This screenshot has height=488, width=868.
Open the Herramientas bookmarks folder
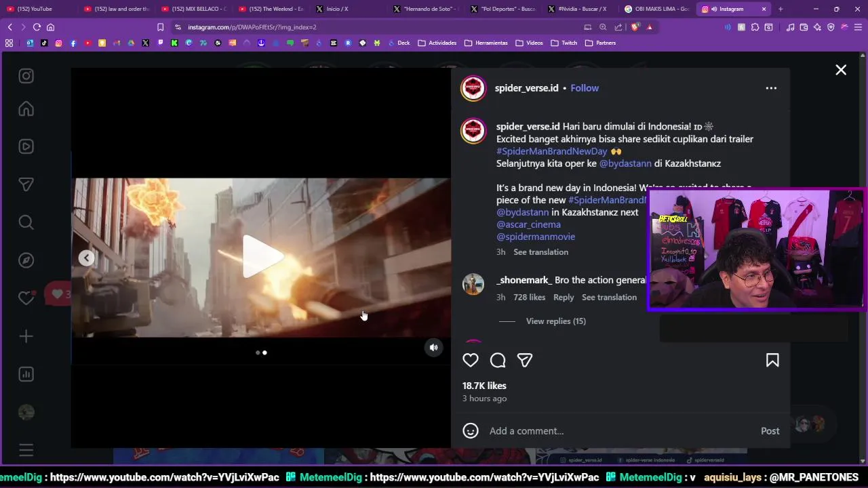pos(486,43)
